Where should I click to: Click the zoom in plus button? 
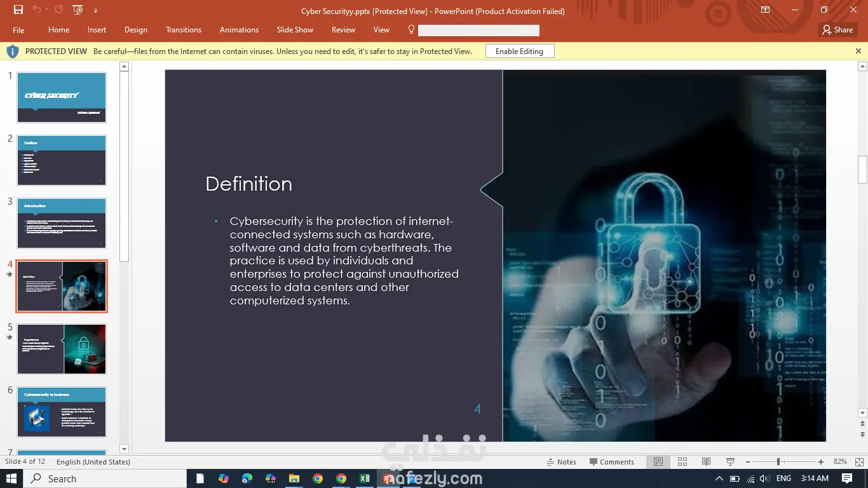(x=821, y=462)
